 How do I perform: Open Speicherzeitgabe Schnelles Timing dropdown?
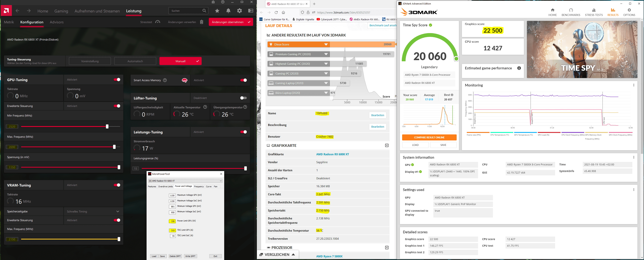(x=93, y=211)
